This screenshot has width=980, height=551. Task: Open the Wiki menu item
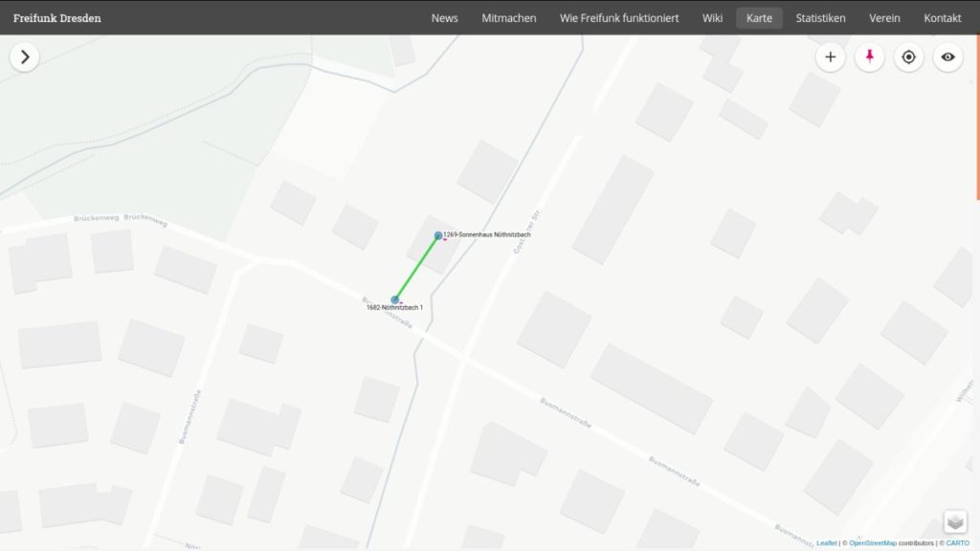[712, 18]
